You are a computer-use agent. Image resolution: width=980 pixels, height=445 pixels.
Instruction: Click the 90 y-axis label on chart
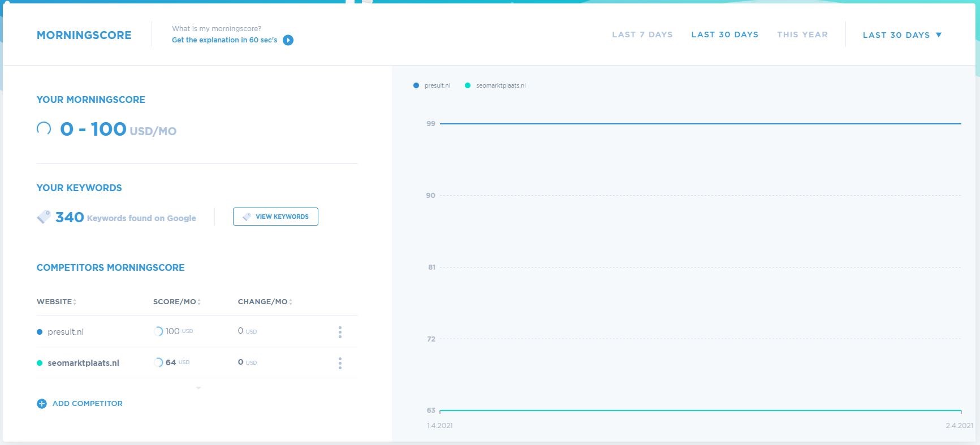431,196
